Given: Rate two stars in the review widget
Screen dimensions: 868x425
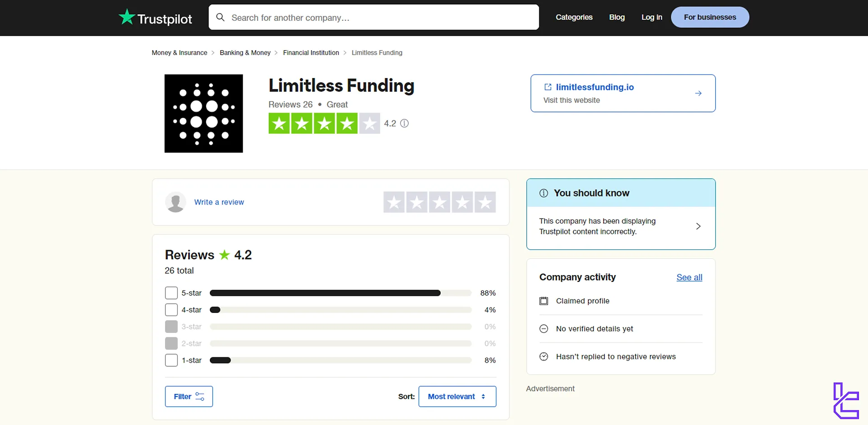Looking at the screenshot, I should [x=417, y=202].
